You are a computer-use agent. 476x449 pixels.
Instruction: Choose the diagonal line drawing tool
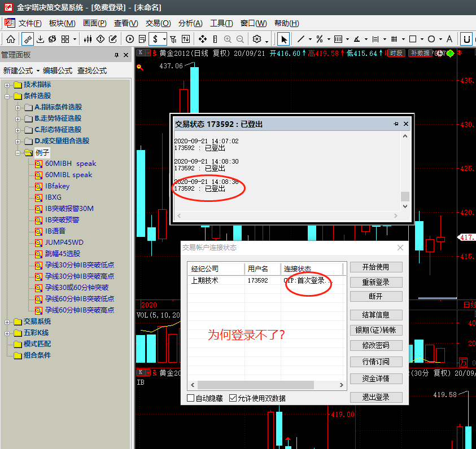tap(301, 39)
